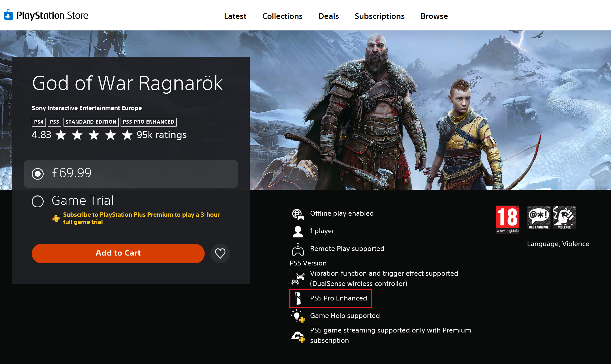Click the Add to Cart button
Viewport: 611px width, 364px height.
coord(118,253)
